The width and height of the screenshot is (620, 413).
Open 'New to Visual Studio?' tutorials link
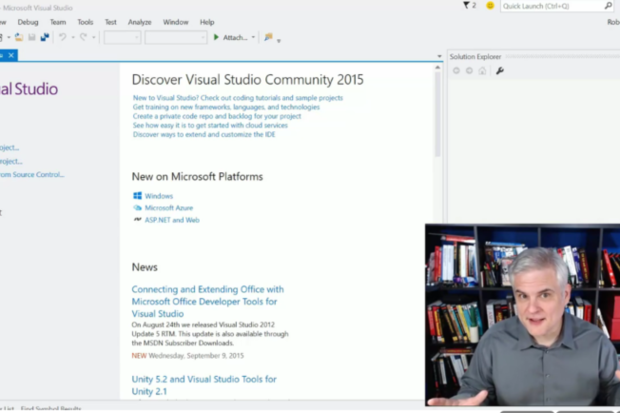click(238, 98)
